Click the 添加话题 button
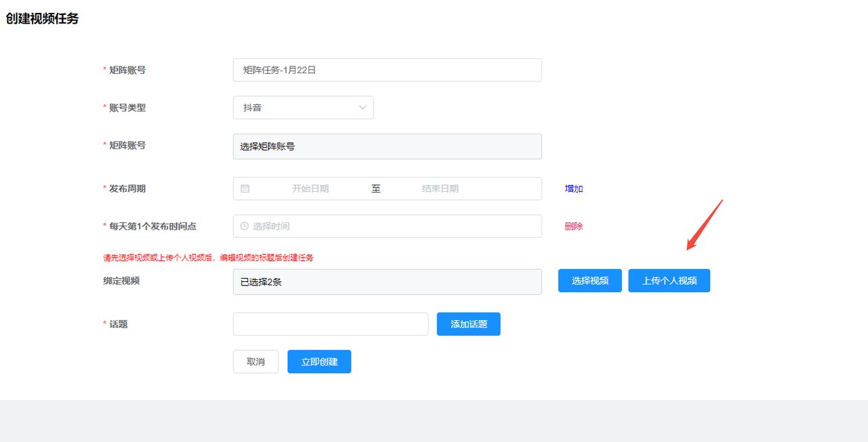Viewport: 868px width, 442px height. pos(468,324)
